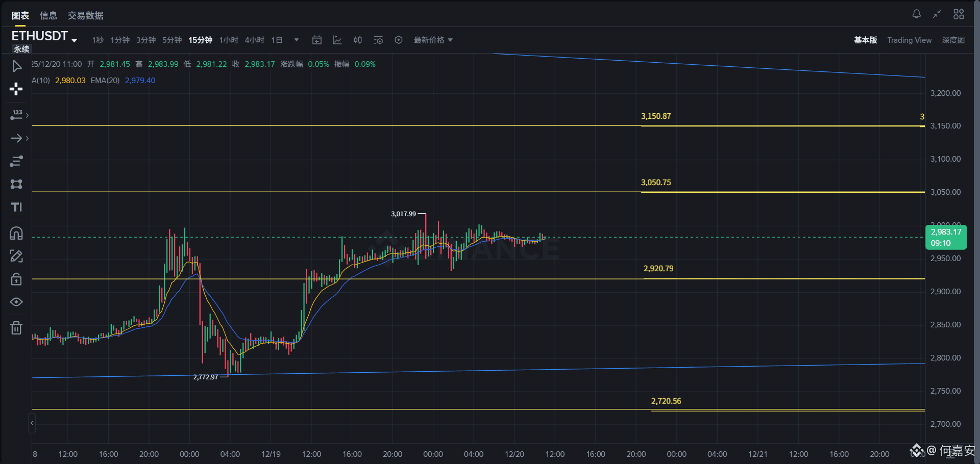Select the rectangle shape tool
980x464 pixels.
point(16,184)
